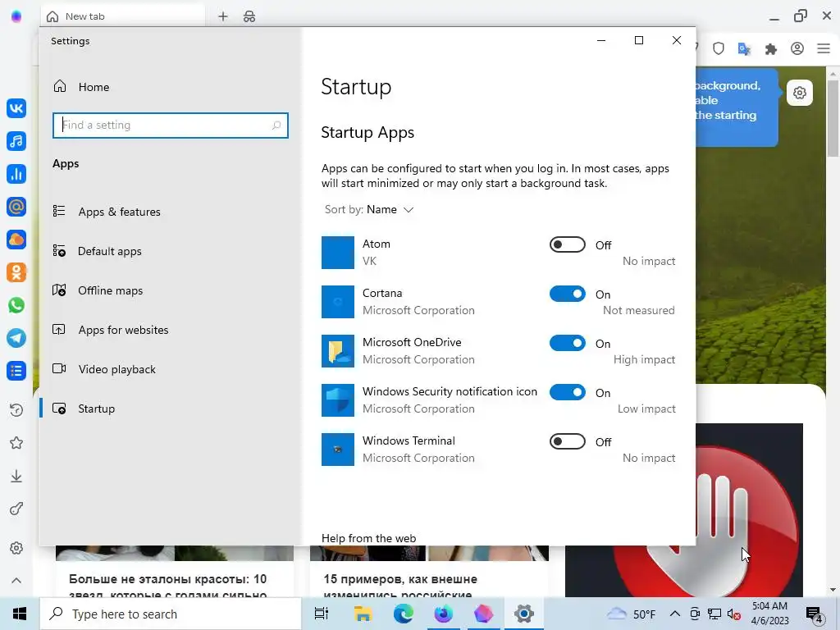This screenshot has height=630, width=840.
Task: Open the taskbar clock and date
Action: 769,614
